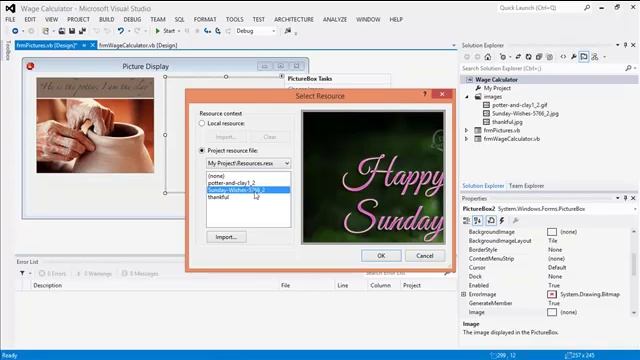Collapse the images folder in Solution Explorer
Image resolution: width=640 pixels, height=360 pixels.
467,97
